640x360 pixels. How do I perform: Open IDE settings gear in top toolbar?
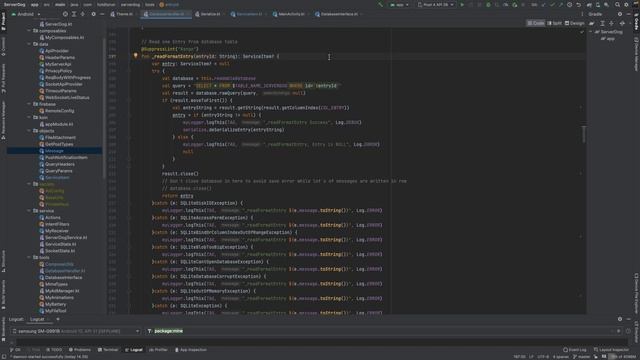coord(627,4)
